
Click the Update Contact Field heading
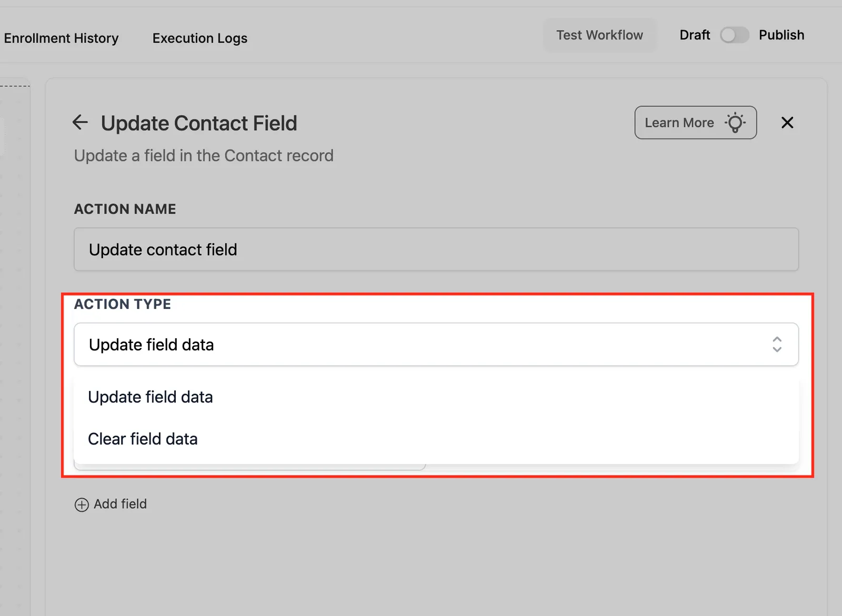tap(199, 123)
